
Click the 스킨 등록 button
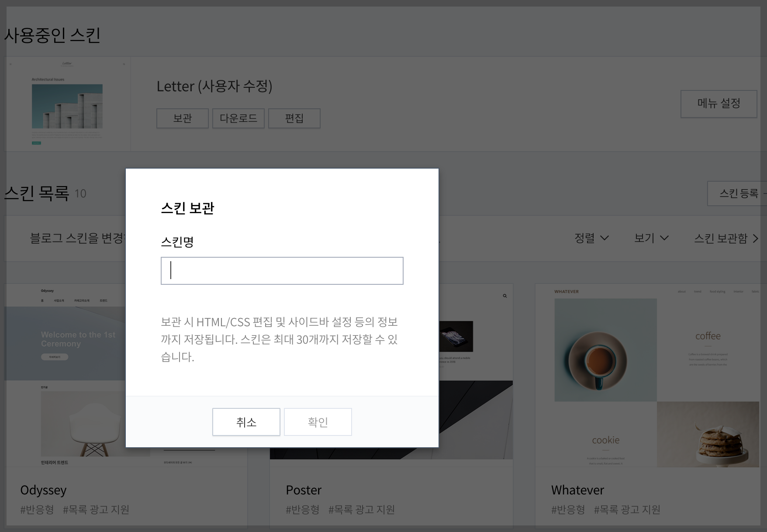coord(738,193)
